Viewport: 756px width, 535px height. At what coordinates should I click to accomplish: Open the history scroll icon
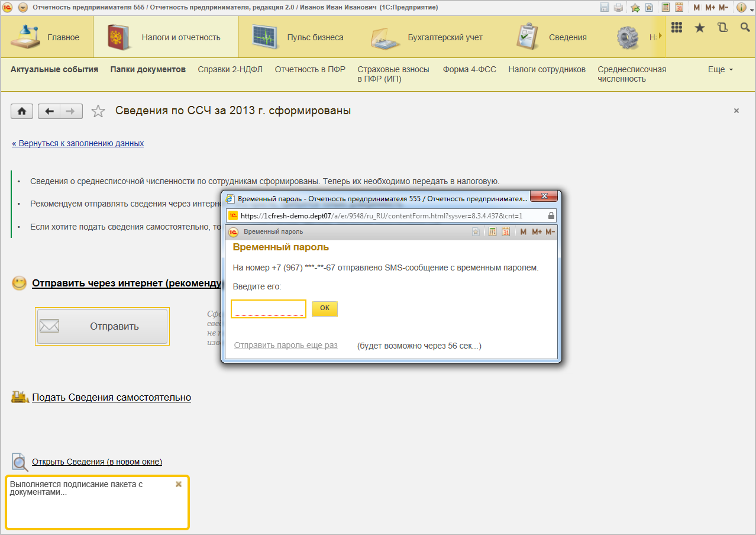(x=722, y=28)
